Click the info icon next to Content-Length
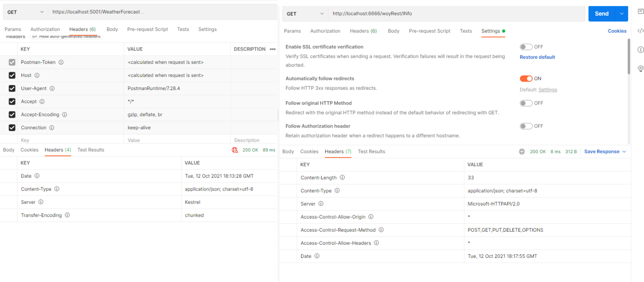 click(x=342, y=178)
